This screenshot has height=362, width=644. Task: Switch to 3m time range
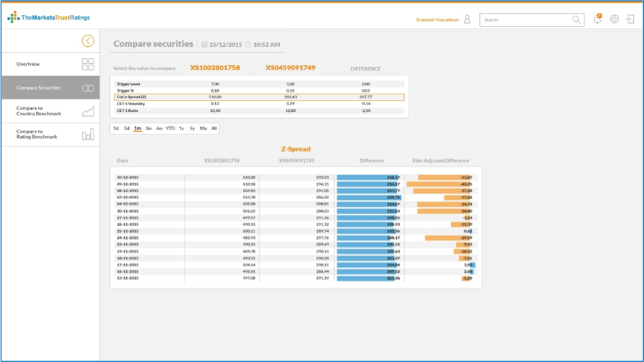point(148,128)
